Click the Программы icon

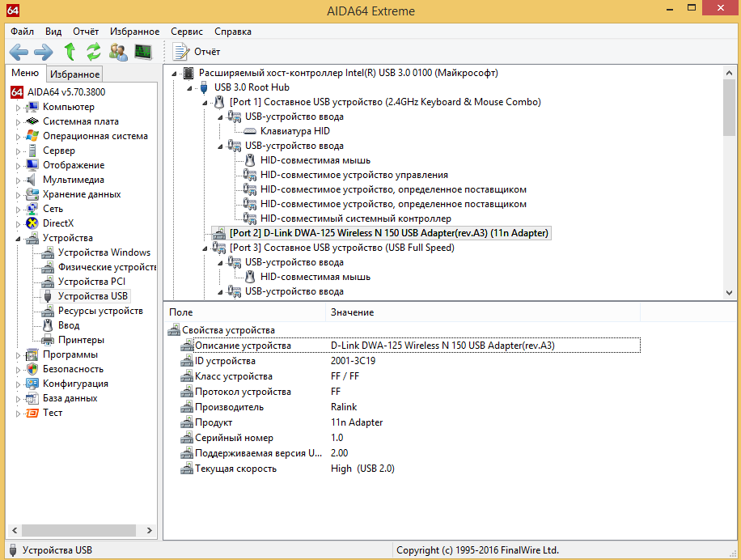[x=32, y=354]
